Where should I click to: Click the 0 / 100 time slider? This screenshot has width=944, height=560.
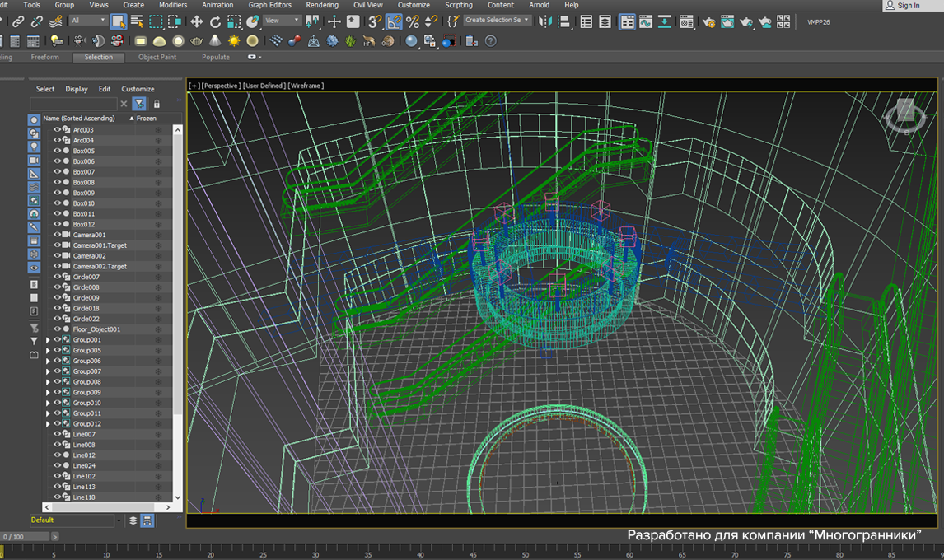[x=26, y=536]
